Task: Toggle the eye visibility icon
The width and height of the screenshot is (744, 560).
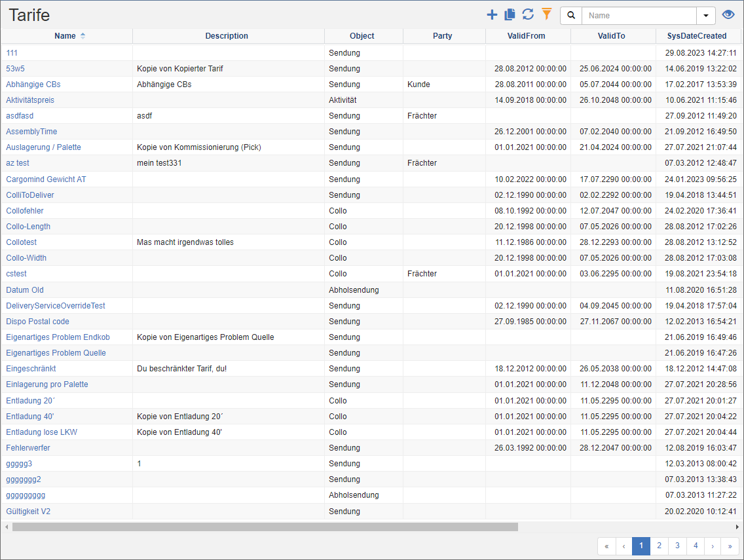Action: 728,15
